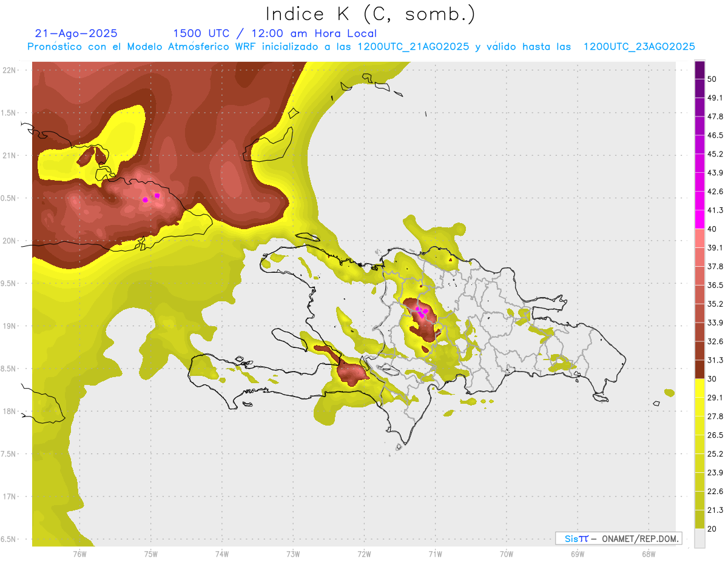This screenshot has height=562, width=728.
Task: Pick the salmon legend swatch between 39.1 and 40
Action: pyautogui.click(x=699, y=238)
